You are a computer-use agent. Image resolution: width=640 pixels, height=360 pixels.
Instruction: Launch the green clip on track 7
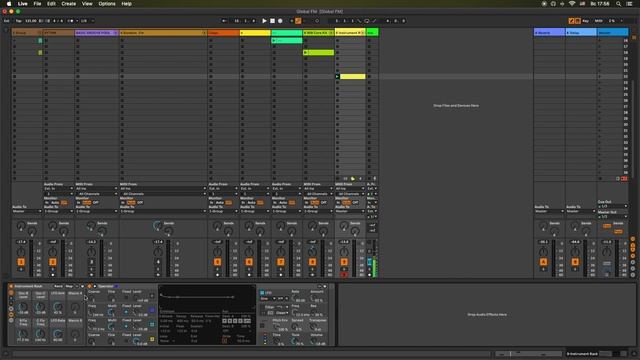[274, 40]
